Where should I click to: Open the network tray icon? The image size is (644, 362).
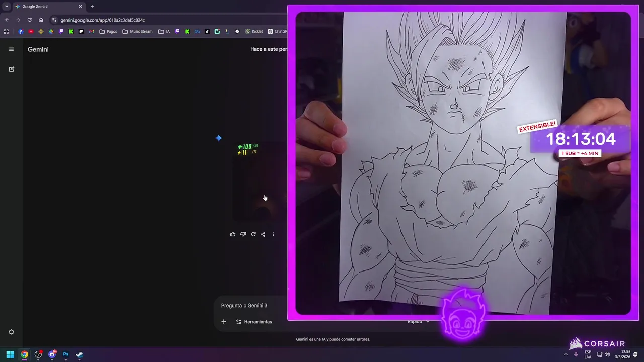[599, 354]
